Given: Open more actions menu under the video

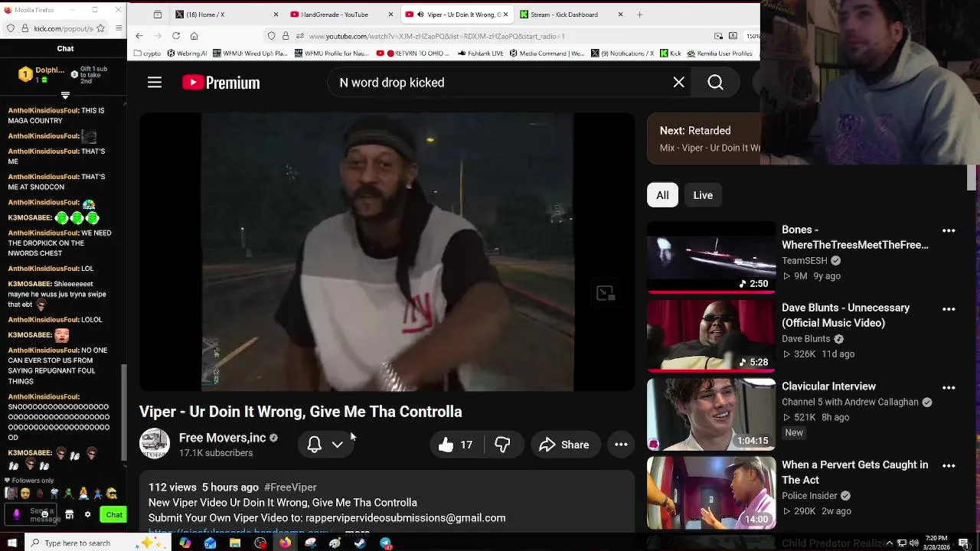Looking at the screenshot, I should click(621, 445).
